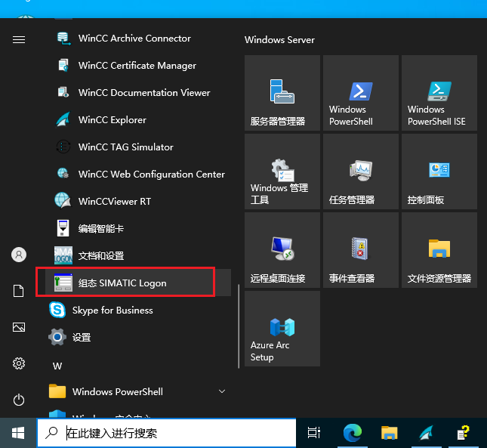Click the power button in sidebar

pos(19,400)
